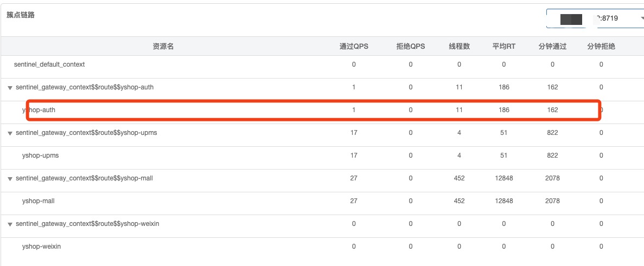Click the 通过QPS column header
This screenshot has width=644, height=266.
tap(354, 47)
